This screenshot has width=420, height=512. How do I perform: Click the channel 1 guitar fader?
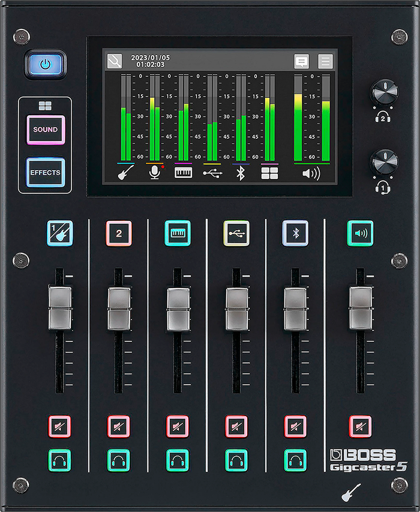60,309
